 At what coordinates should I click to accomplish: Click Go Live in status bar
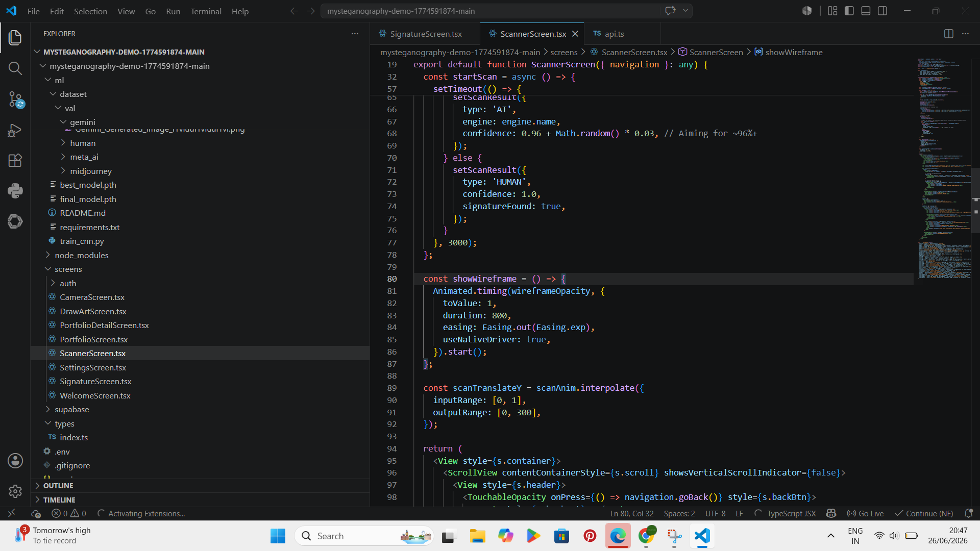pyautogui.click(x=865, y=513)
